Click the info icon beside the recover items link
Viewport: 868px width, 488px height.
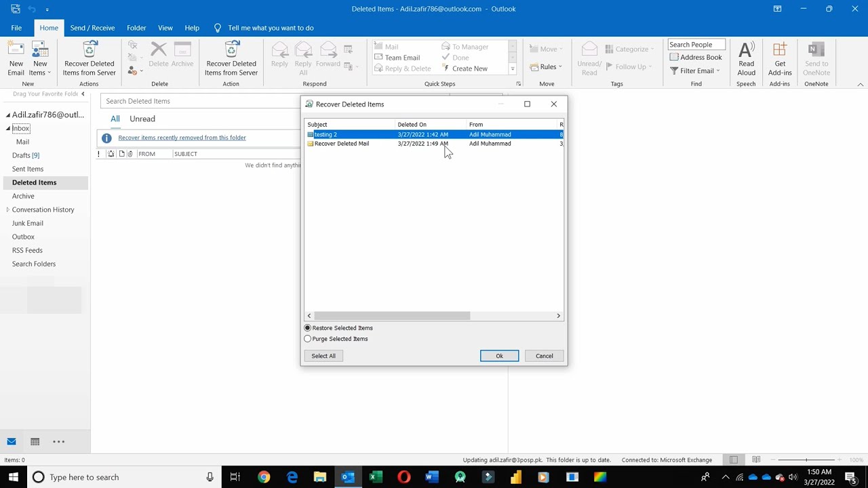tap(106, 138)
